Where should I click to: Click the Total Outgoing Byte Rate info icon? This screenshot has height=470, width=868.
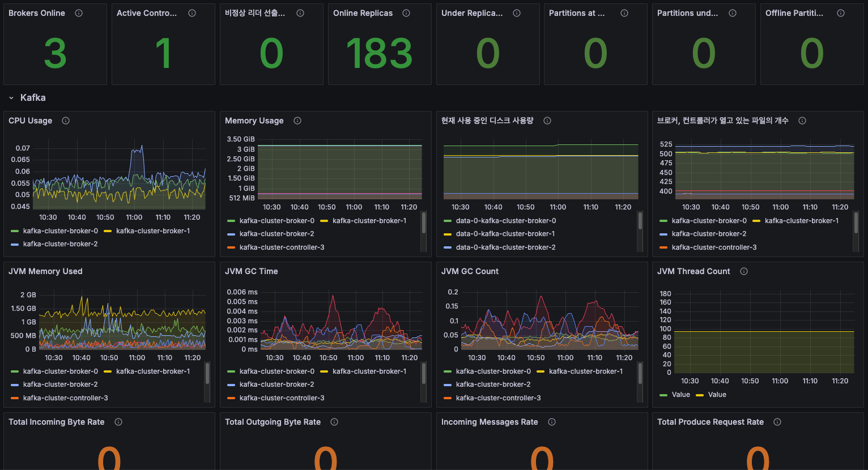pos(334,422)
